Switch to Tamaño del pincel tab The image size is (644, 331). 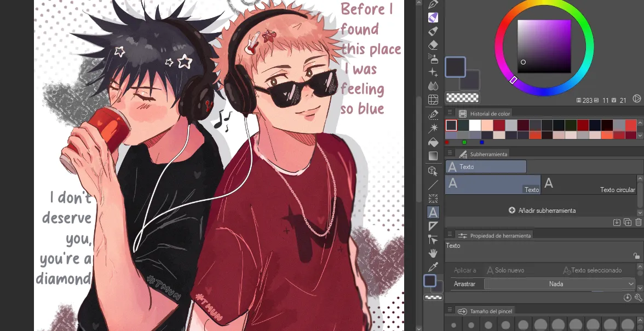(485, 311)
